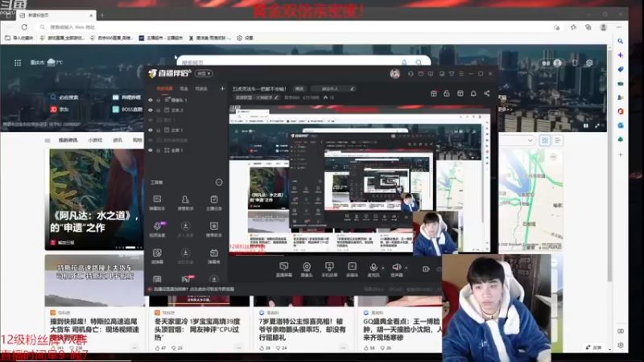Viewport: 644px width, 362px height.
Task: Expand the news feed hamburger menu
Action: coord(47,140)
